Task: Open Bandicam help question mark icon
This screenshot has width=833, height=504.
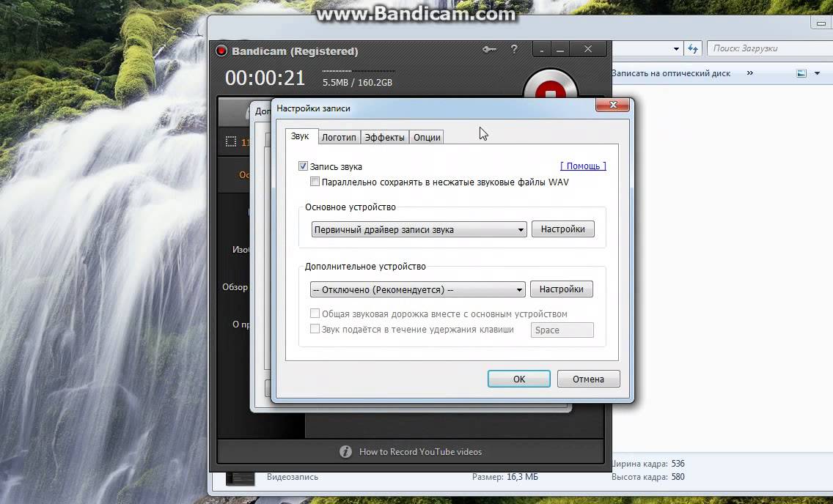Action: click(x=514, y=49)
